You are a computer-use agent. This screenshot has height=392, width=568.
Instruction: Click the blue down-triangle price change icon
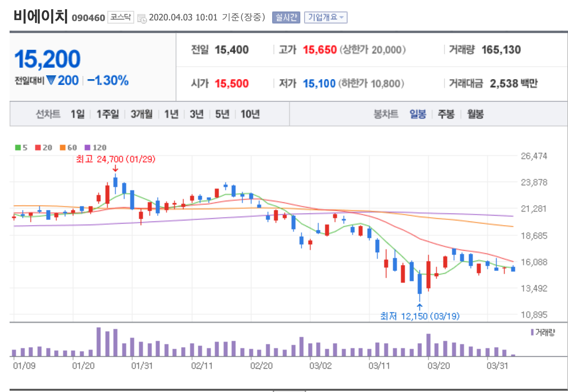(51, 80)
